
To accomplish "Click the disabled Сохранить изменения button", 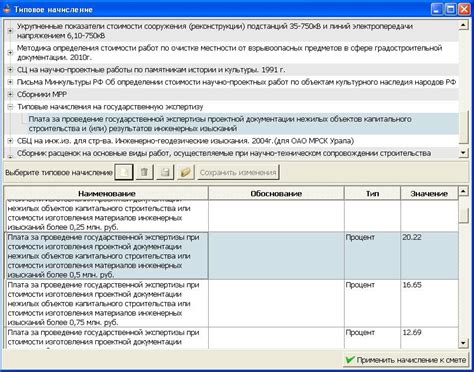I will [x=238, y=172].
